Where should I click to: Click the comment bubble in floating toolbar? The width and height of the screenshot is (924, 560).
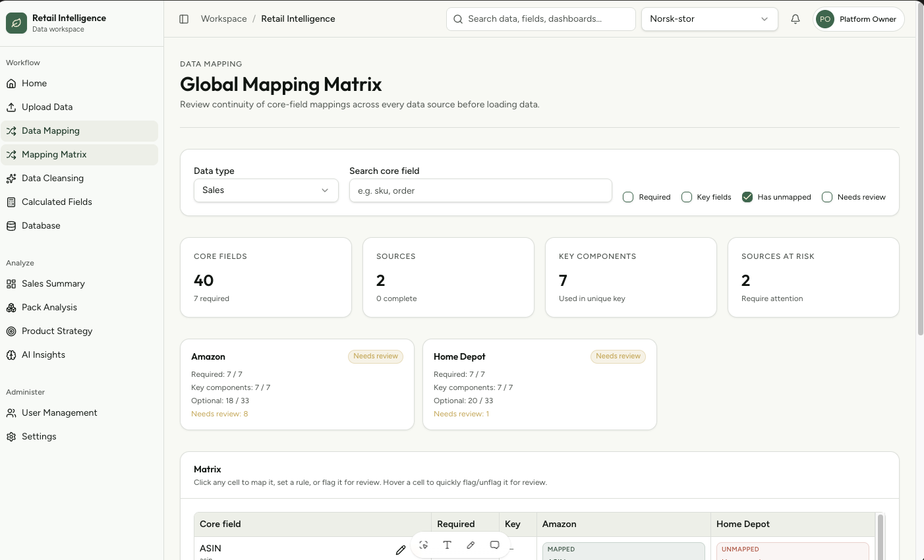(x=494, y=545)
